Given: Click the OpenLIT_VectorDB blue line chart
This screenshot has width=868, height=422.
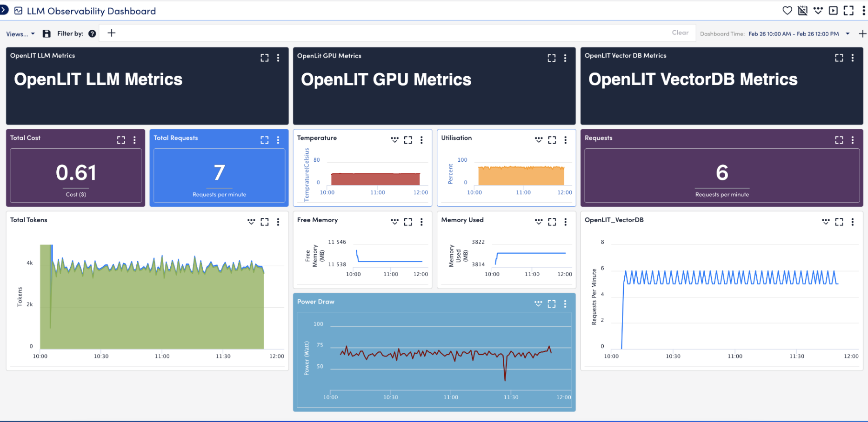Looking at the screenshot, I should [729, 309].
